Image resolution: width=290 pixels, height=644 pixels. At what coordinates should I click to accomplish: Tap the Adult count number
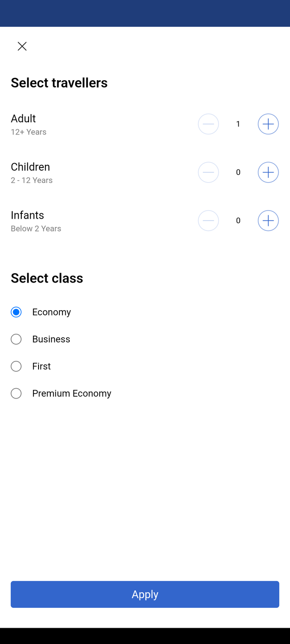pyautogui.click(x=238, y=124)
